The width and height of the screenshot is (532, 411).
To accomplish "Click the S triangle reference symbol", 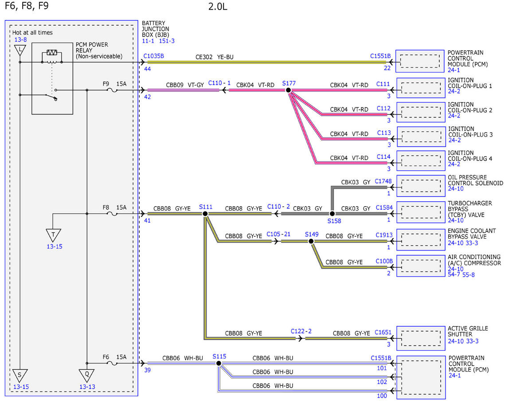I will [20, 376].
